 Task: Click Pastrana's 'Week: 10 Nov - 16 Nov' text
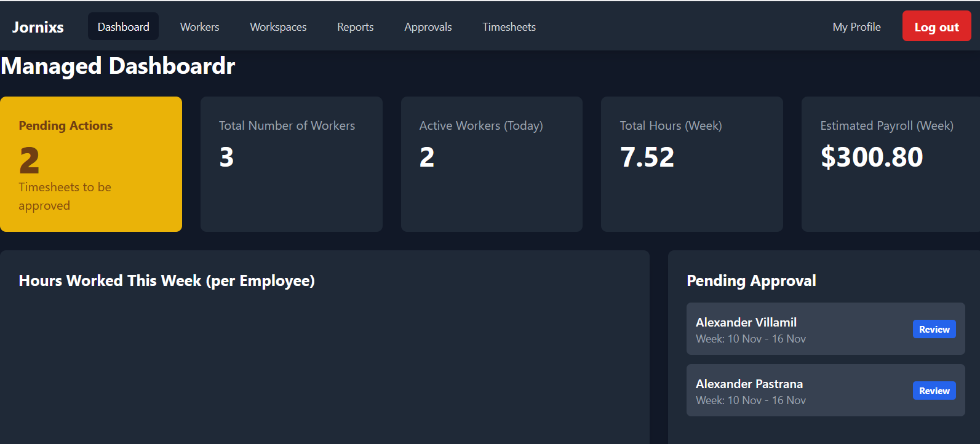pos(751,400)
